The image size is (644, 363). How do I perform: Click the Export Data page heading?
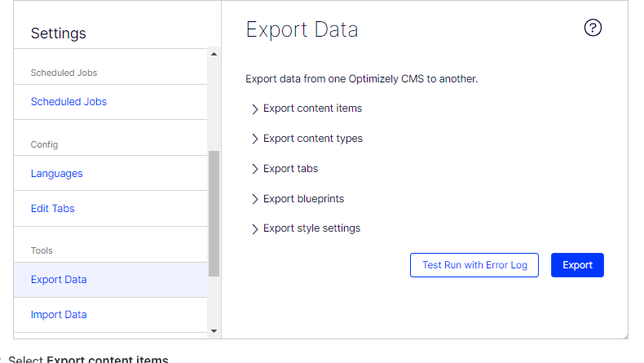[x=302, y=29]
